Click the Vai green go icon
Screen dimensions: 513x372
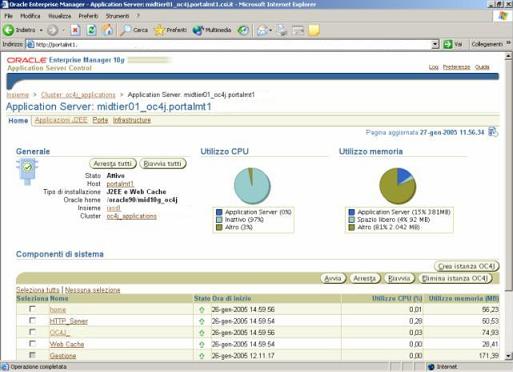448,44
